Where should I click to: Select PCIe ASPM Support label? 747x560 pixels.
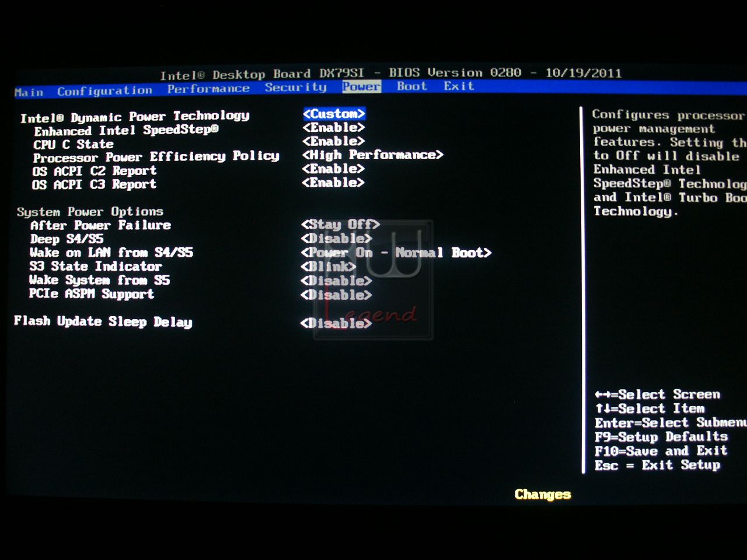91,294
